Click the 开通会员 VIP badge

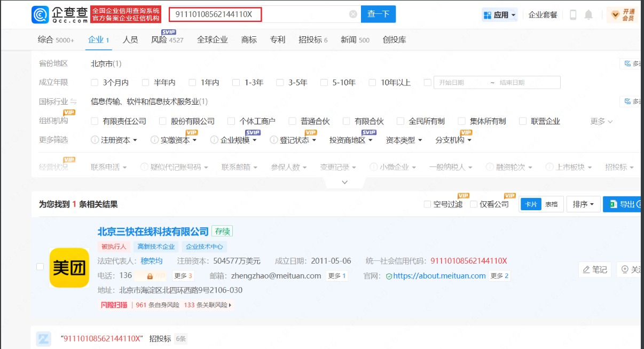(623, 15)
